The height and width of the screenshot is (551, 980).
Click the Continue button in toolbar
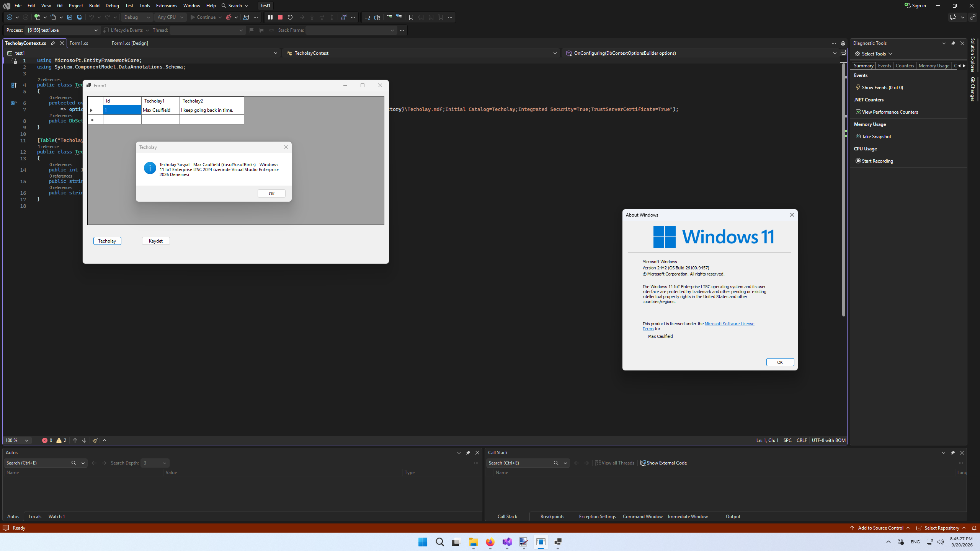[203, 17]
